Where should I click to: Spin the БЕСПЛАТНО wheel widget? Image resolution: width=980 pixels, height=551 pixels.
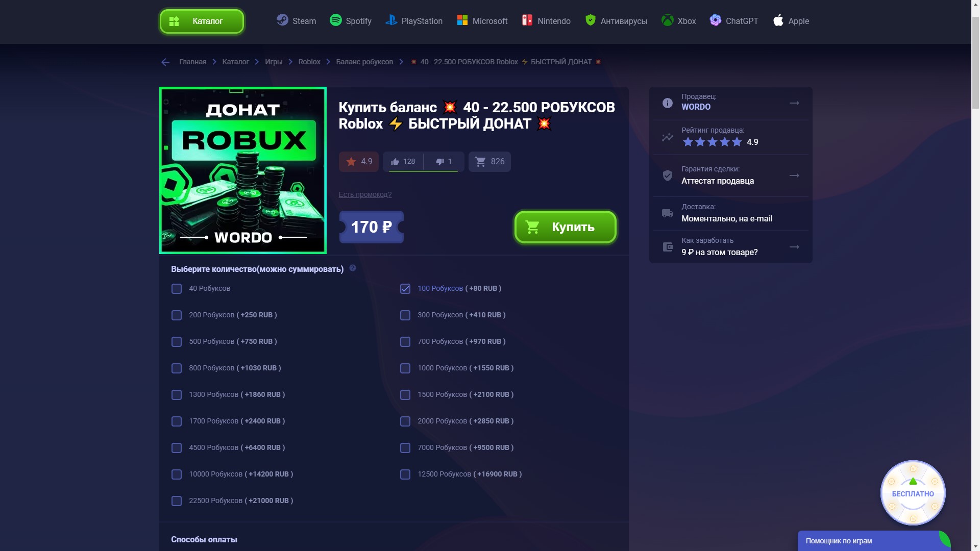coord(913,493)
